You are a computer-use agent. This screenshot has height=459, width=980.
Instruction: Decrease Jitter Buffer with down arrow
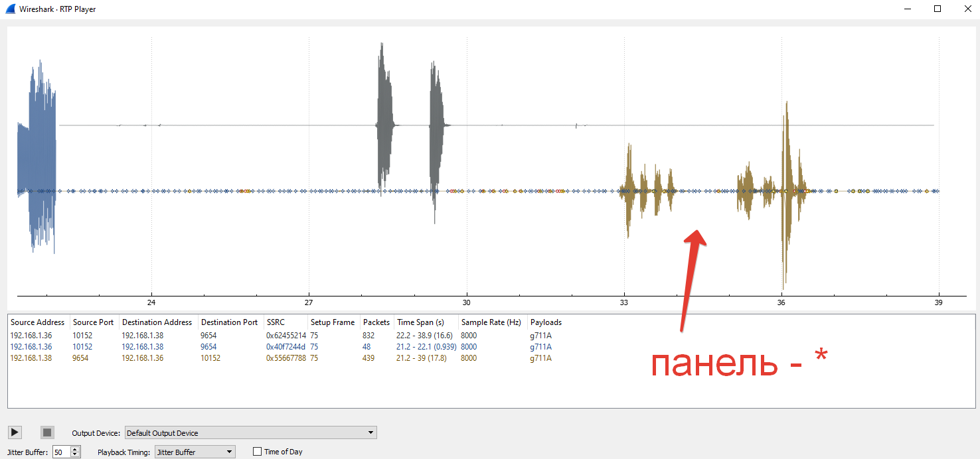click(x=75, y=455)
